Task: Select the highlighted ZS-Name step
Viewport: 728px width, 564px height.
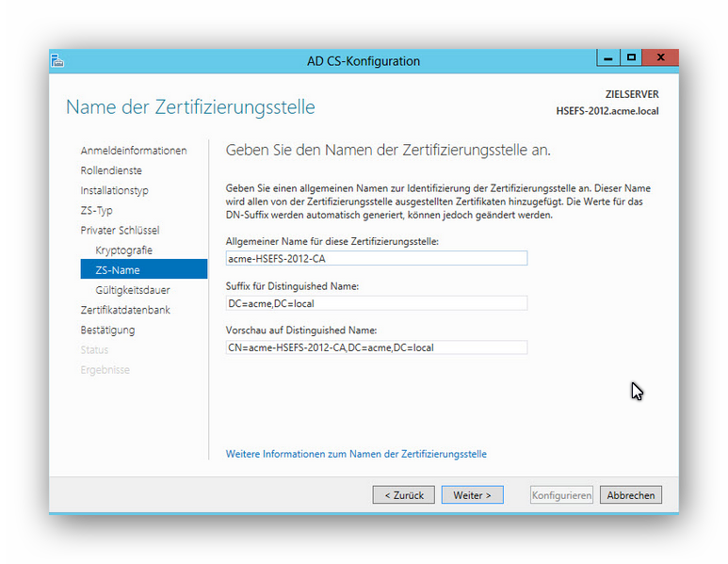Action: click(118, 270)
